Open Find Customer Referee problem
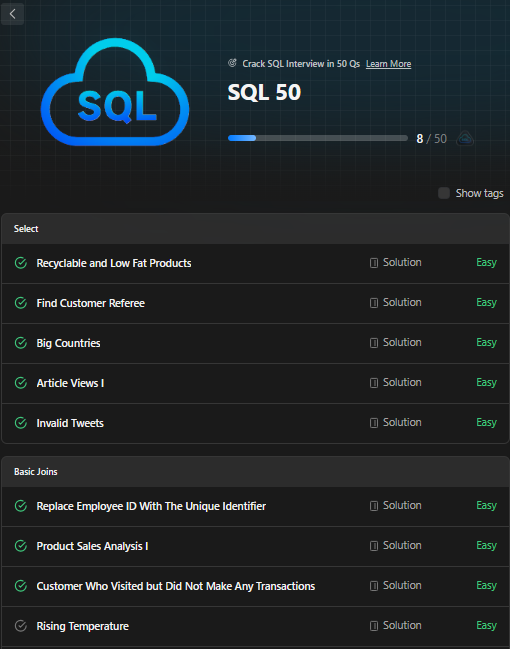 (x=91, y=303)
